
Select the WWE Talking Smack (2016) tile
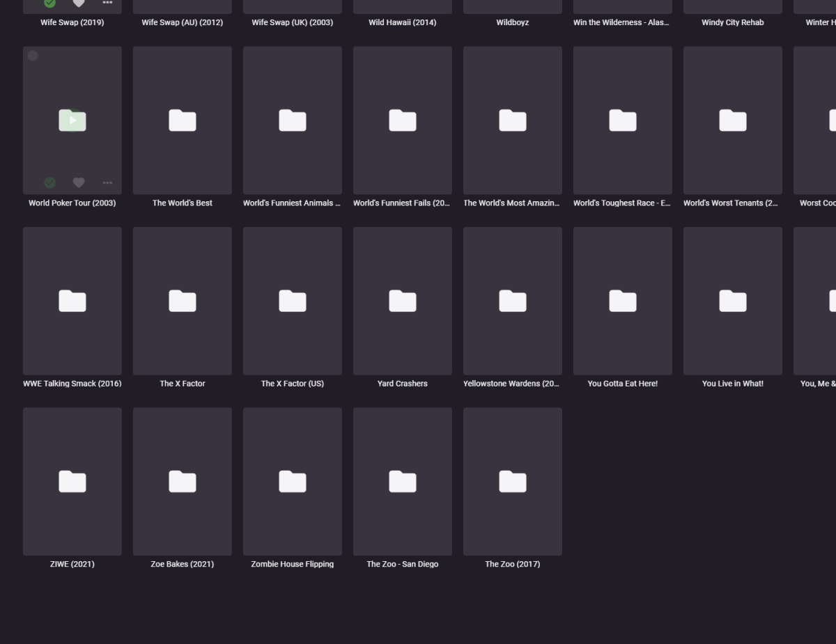click(72, 301)
